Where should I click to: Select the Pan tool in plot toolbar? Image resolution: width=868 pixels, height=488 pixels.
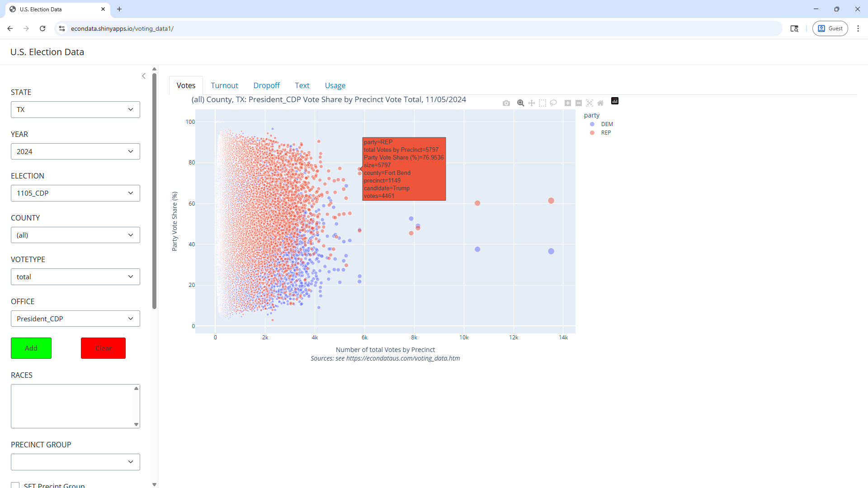532,103
